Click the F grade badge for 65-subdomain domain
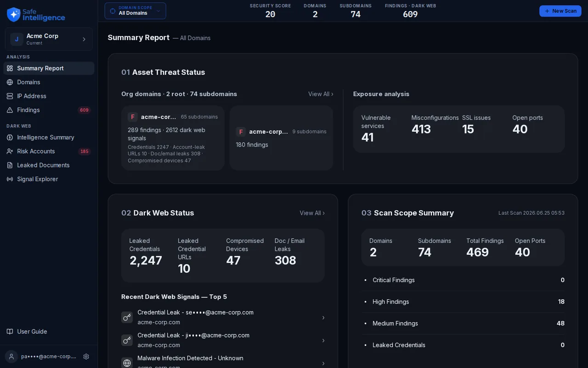 coord(133,117)
